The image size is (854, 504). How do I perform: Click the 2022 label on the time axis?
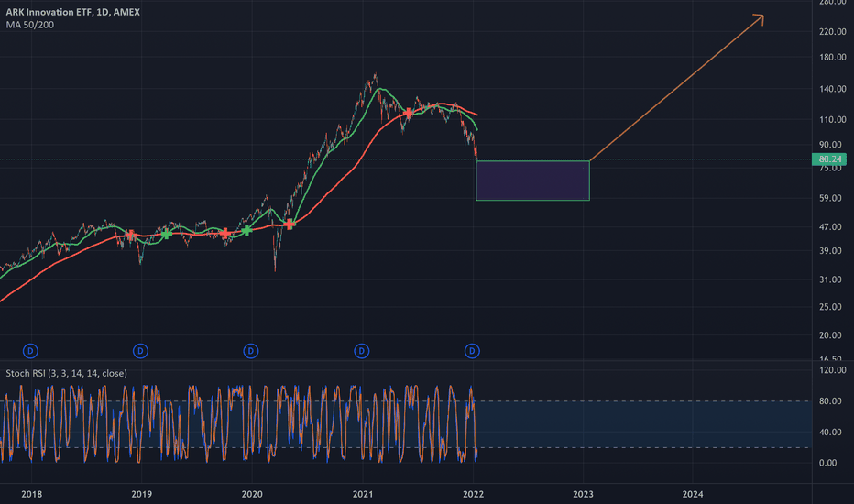[474, 494]
